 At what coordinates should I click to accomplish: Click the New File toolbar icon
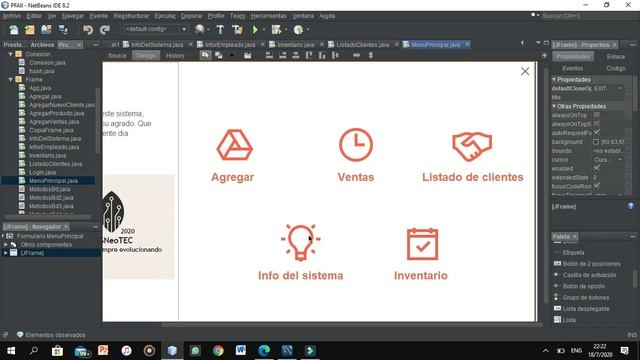[14, 30]
